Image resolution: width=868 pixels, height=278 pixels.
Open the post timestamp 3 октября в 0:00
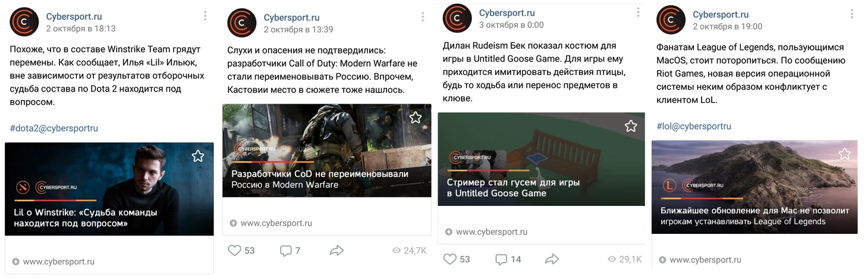point(511,25)
